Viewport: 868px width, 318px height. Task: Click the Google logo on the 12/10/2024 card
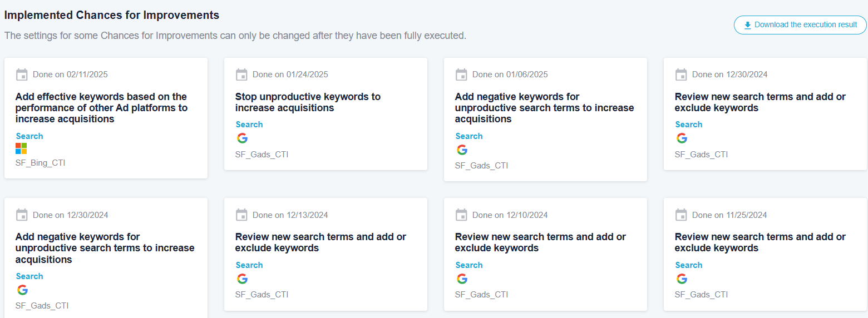(462, 279)
